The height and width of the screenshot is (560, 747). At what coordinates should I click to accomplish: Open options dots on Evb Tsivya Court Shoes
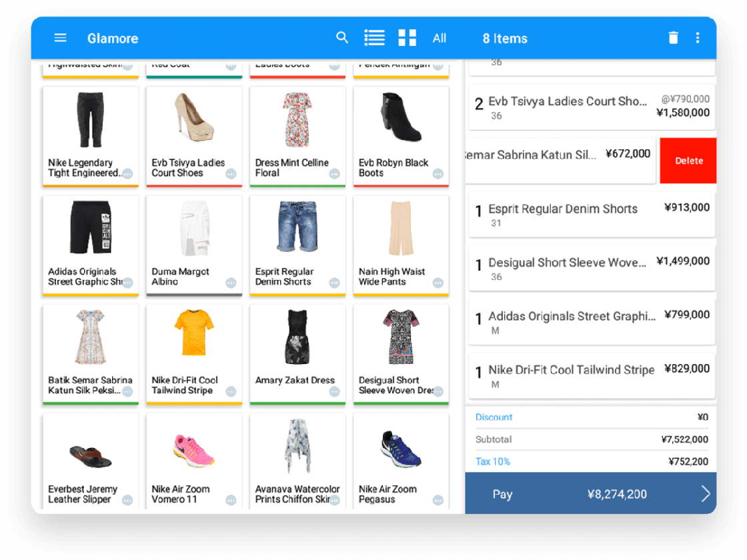click(231, 174)
